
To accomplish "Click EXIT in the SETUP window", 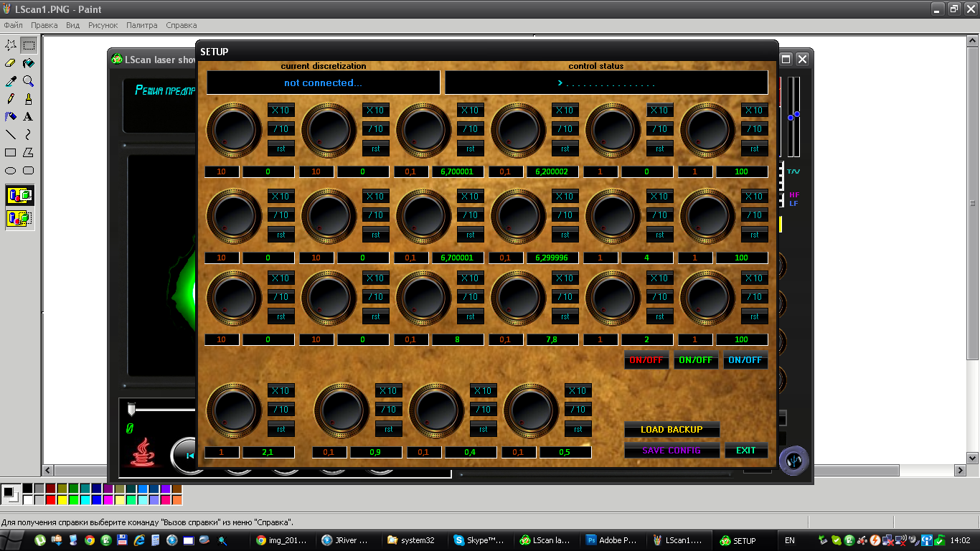I will tap(746, 451).
